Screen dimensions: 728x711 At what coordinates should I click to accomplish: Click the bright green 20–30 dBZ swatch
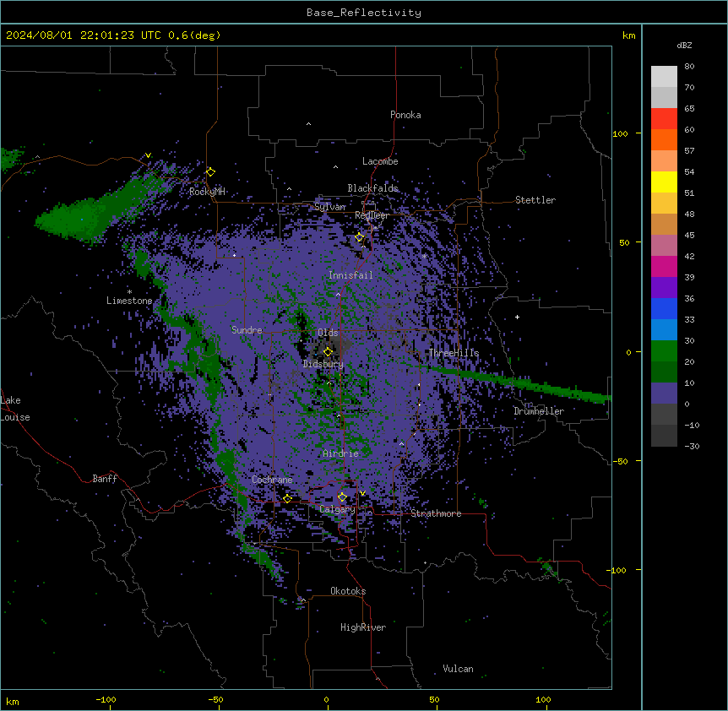point(664,351)
